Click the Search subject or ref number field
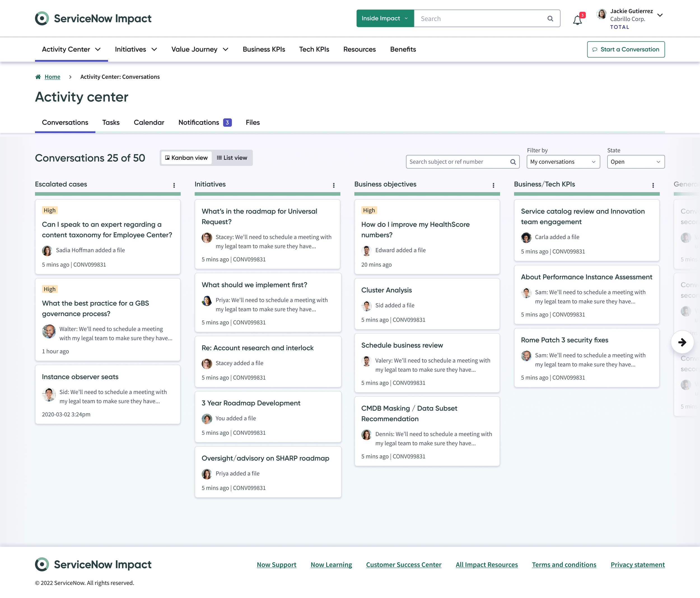Image resolution: width=700 pixels, height=598 pixels. (x=463, y=162)
